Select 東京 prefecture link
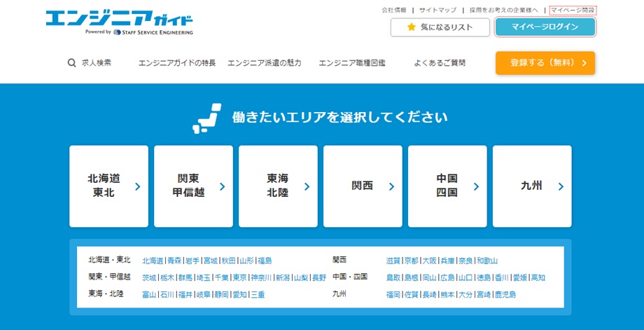Viewport: 644px width, 330px height. [240, 277]
